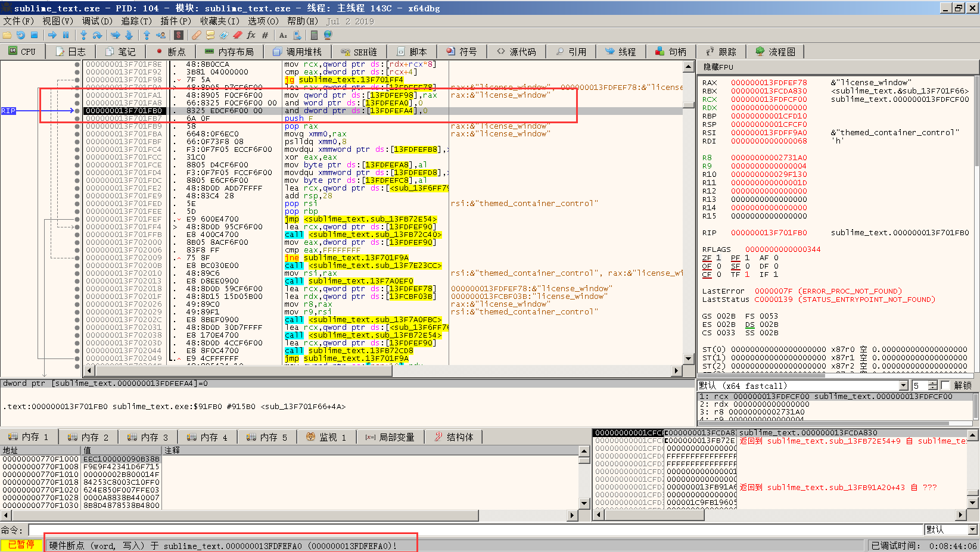Toggle the TF flag value
The image size is (980, 552).
click(747, 275)
